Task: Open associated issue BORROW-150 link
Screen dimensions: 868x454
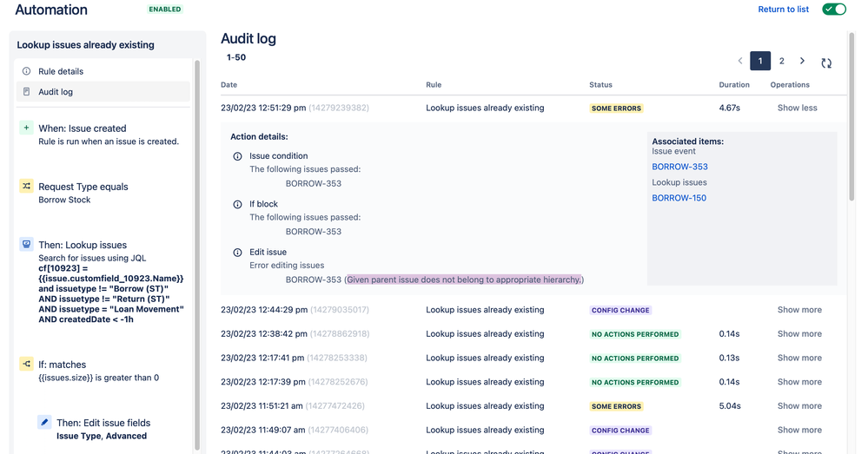Action: click(x=679, y=197)
